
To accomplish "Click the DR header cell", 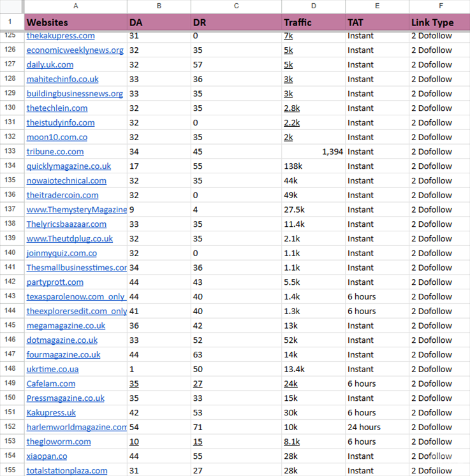I will (237, 22).
